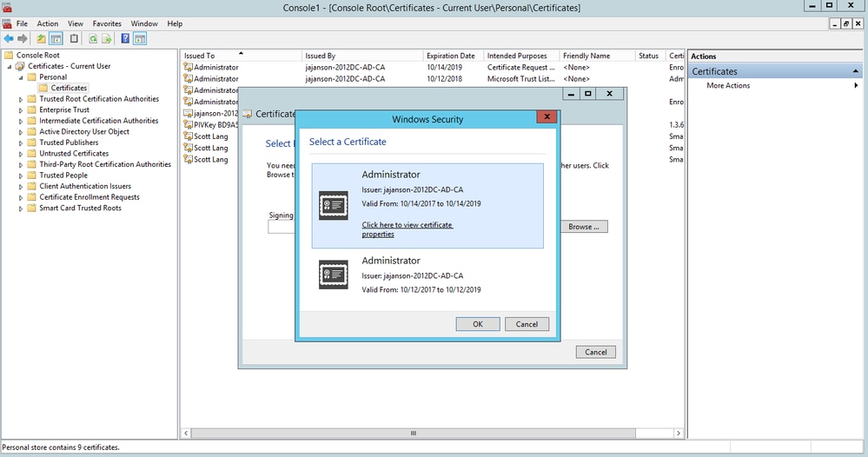
Task: Sort by the Issued By column header
Action: pos(362,56)
